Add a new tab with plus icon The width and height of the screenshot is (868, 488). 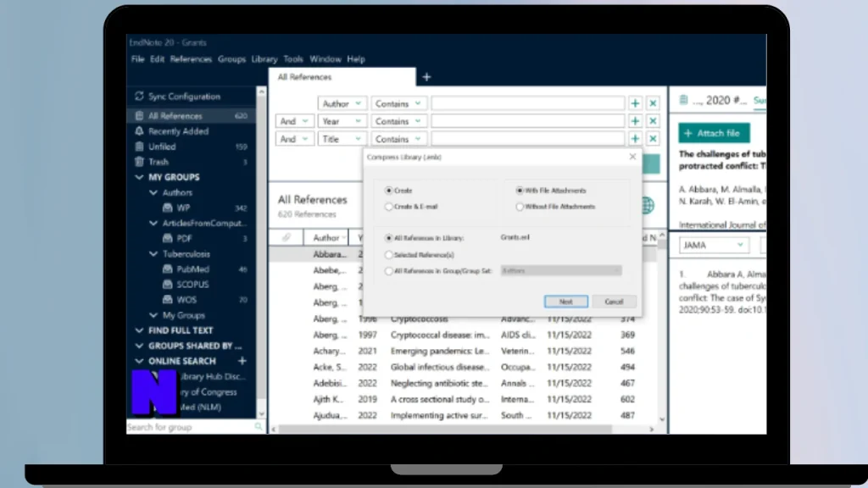[426, 77]
